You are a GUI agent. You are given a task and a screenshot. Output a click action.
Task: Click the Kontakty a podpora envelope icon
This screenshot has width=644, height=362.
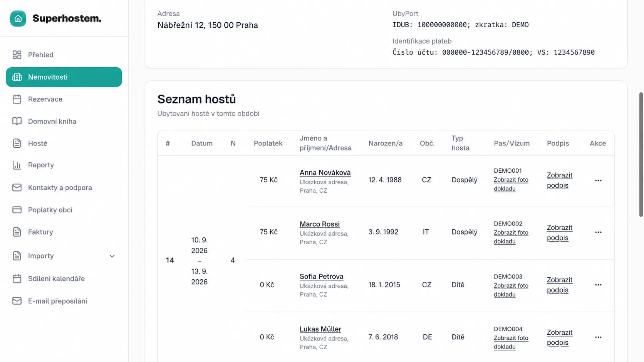click(x=17, y=188)
